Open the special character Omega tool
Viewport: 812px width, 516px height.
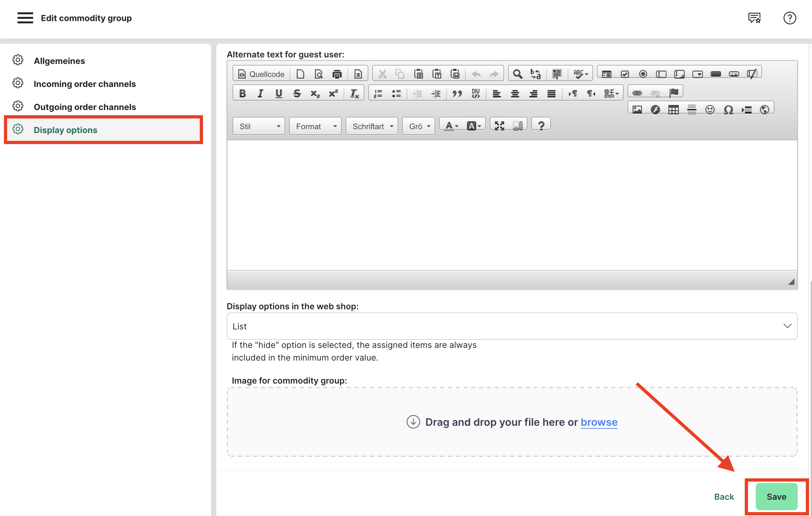click(728, 110)
